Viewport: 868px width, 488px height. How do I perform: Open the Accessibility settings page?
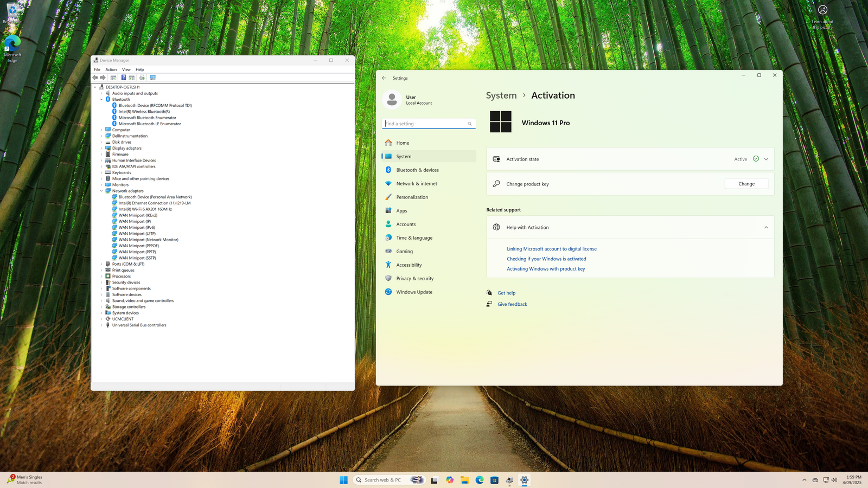pyautogui.click(x=409, y=265)
